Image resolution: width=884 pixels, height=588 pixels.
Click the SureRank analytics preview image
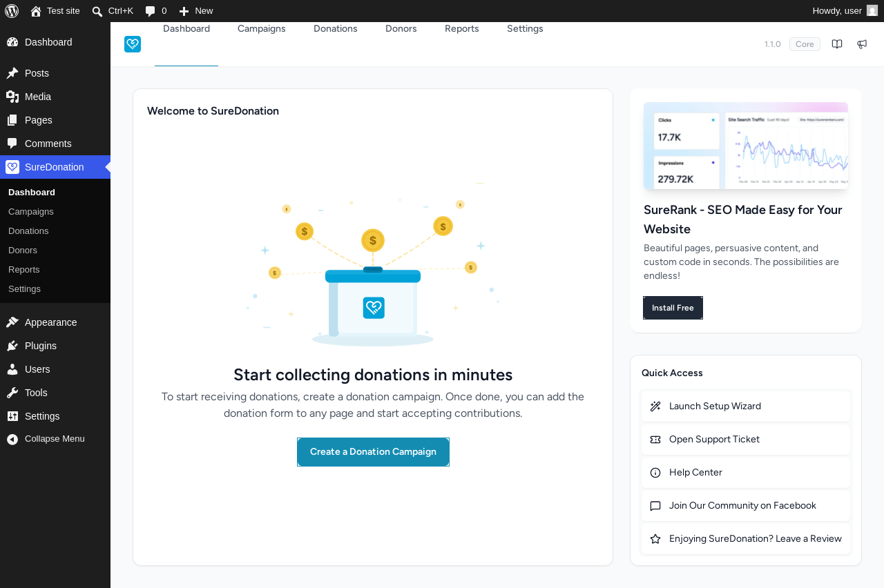tap(746, 146)
